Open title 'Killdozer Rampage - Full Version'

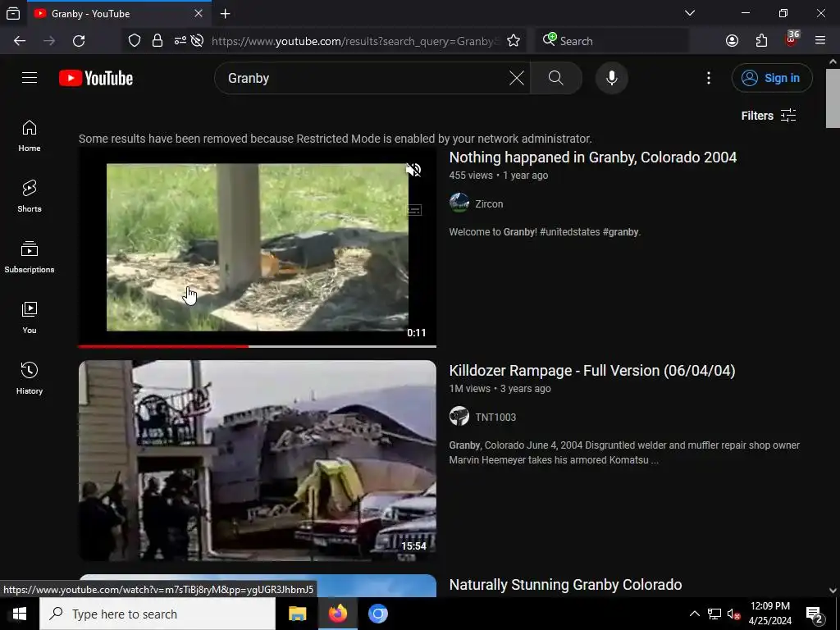point(592,371)
